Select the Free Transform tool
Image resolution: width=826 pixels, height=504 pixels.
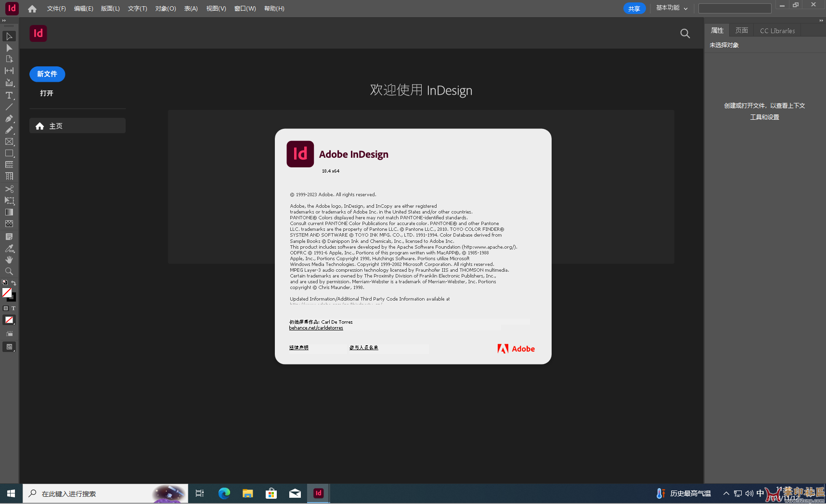pos(9,201)
